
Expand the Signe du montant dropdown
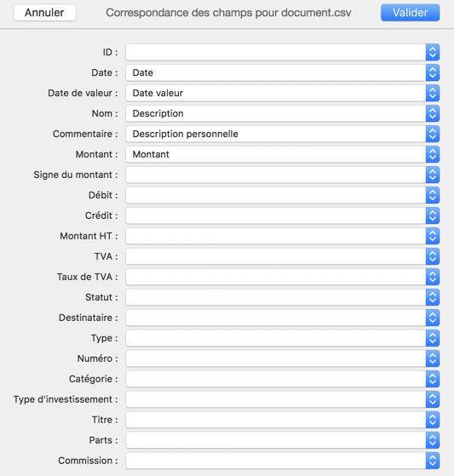tap(283, 175)
